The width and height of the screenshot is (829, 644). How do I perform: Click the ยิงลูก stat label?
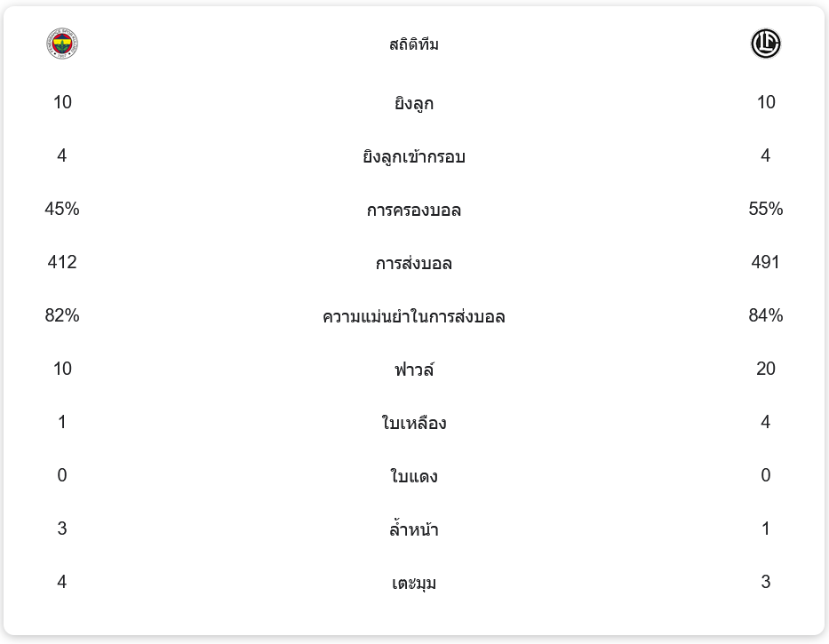pyautogui.click(x=414, y=102)
